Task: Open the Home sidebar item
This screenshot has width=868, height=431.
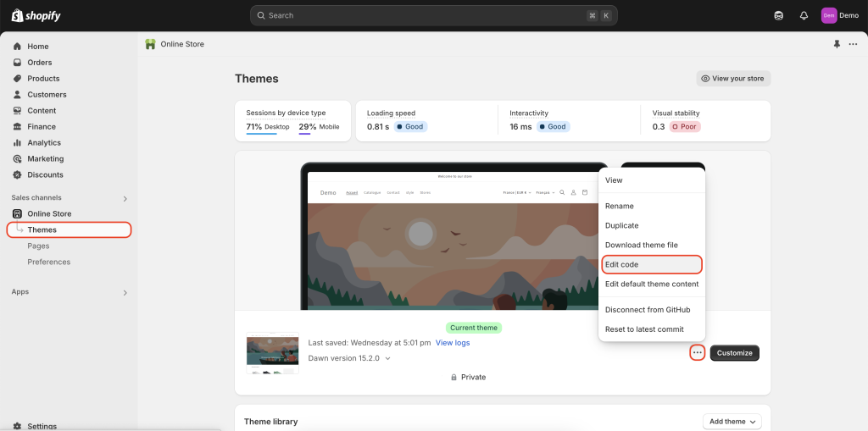Action: [x=37, y=47]
